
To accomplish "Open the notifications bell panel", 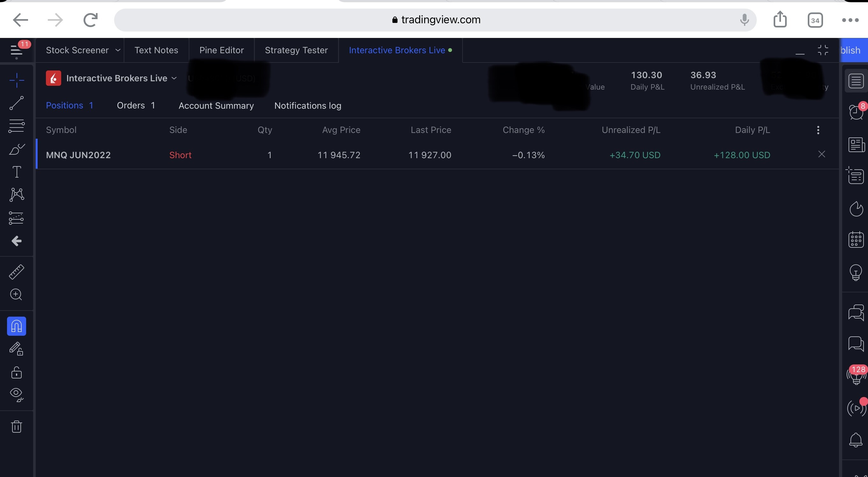I will click(x=856, y=440).
